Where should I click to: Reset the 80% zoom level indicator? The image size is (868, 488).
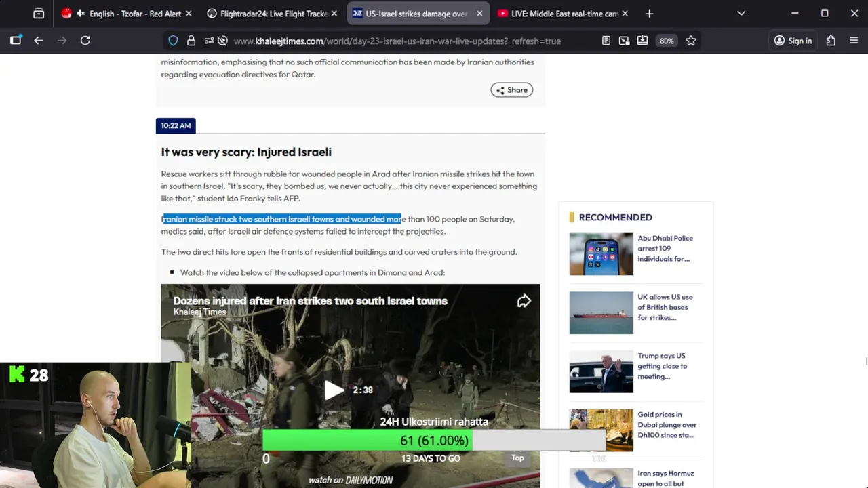667,41
